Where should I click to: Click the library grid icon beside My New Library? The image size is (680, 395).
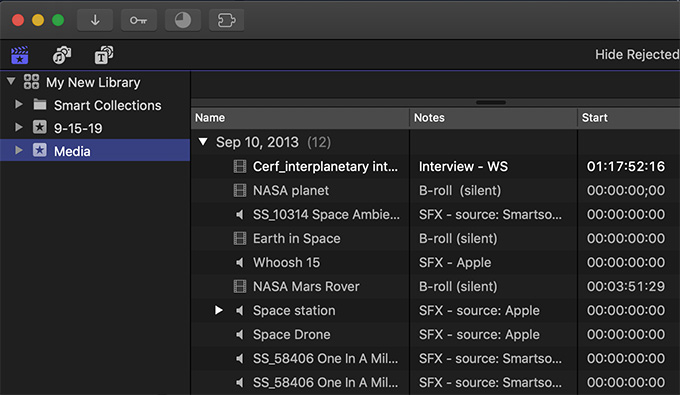(x=31, y=82)
